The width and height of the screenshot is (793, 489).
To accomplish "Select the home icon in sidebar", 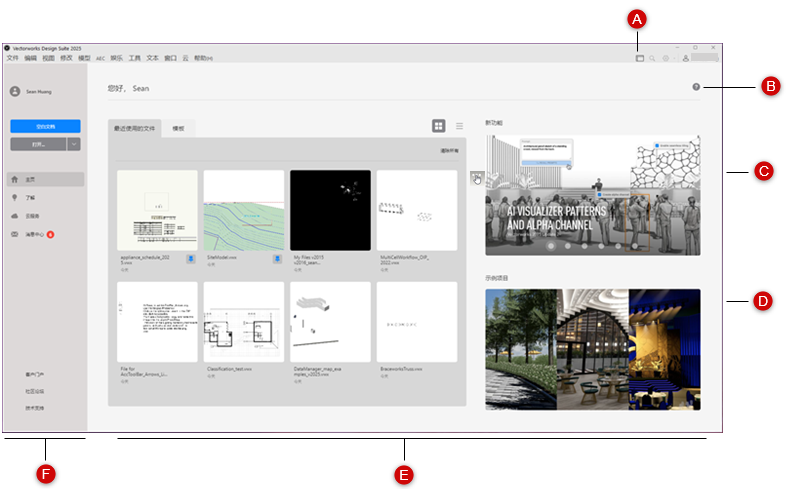I will coord(15,180).
